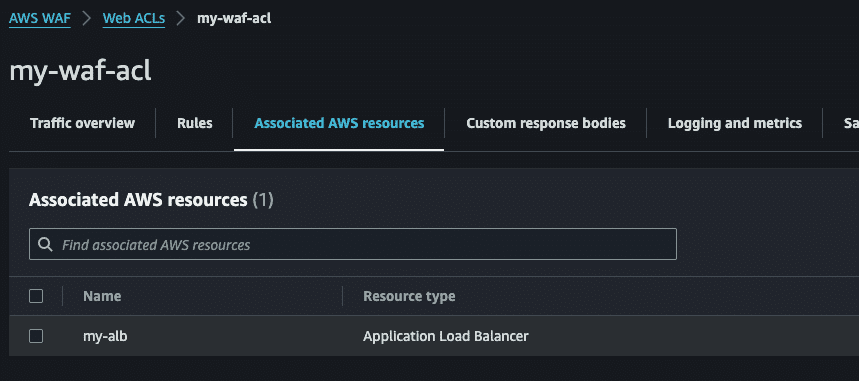Image resolution: width=859 pixels, height=381 pixels.
Task: Click the Application Load Balancer cell
Action: pos(445,336)
